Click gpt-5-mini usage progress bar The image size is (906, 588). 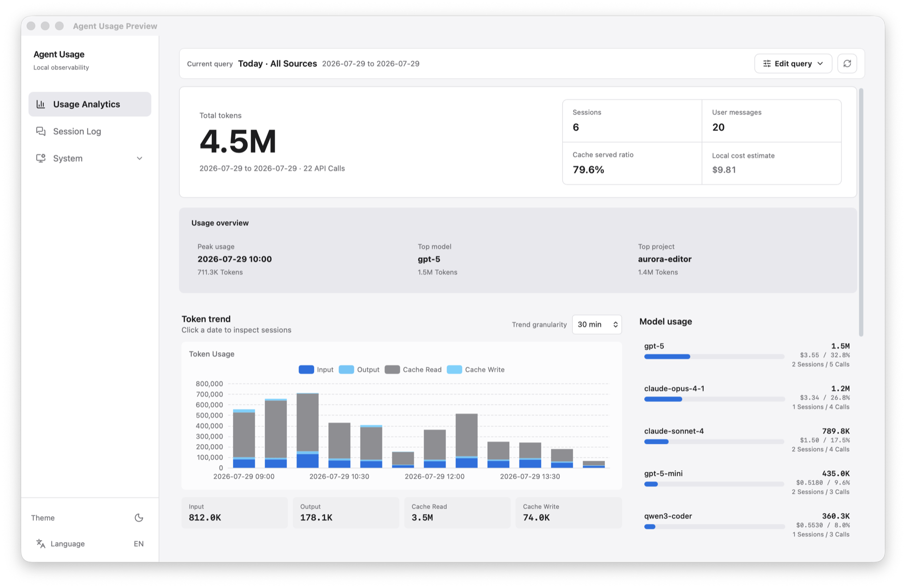[x=714, y=484]
